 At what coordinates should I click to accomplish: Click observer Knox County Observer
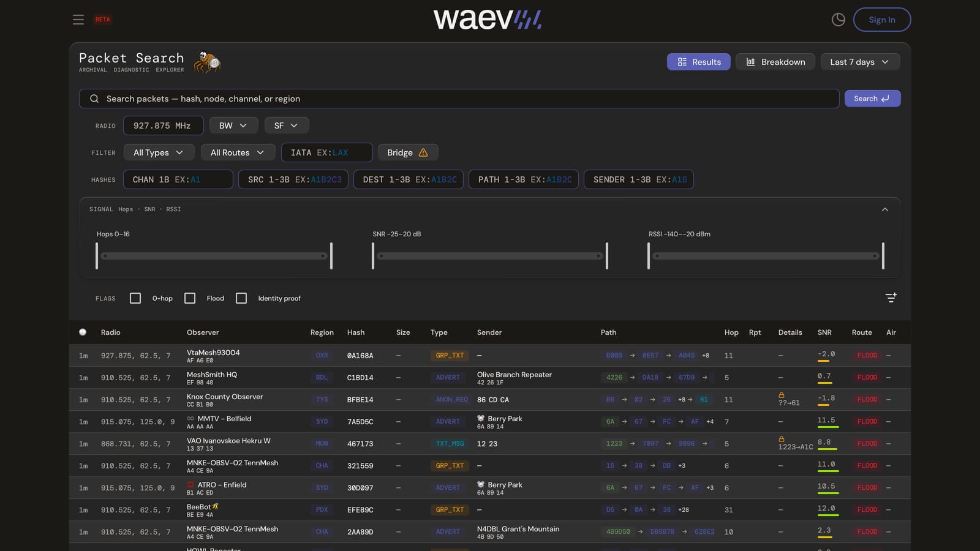pos(225,397)
